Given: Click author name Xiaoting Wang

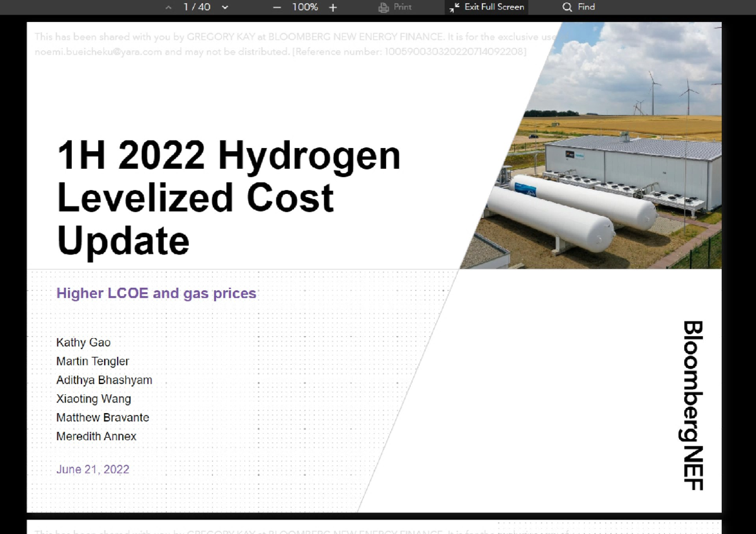Looking at the screenshot, I should click(94, 399).
